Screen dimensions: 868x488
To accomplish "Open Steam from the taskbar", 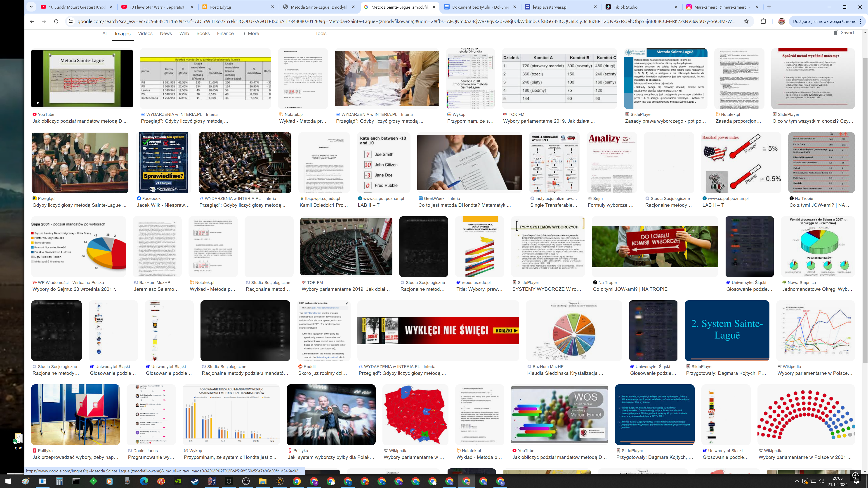I will click(x=195, y=481).
